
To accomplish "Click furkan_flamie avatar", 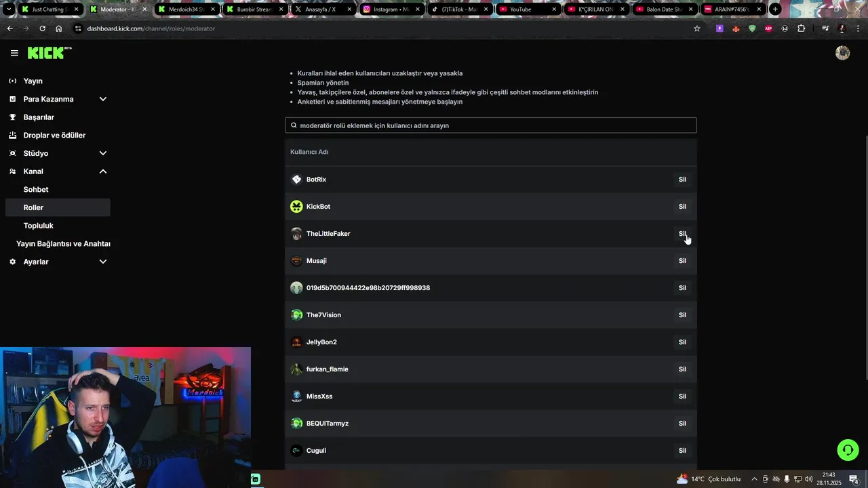I will click(296, 369).
